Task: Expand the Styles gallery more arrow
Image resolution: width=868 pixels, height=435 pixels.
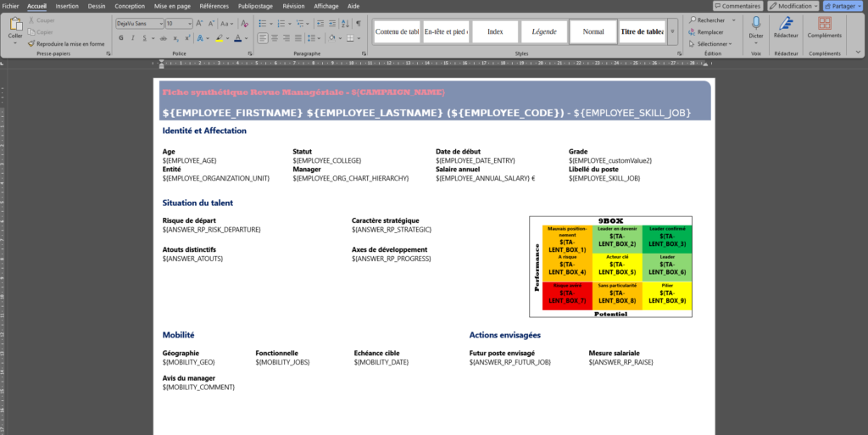Action: click(x=673, y=31)
